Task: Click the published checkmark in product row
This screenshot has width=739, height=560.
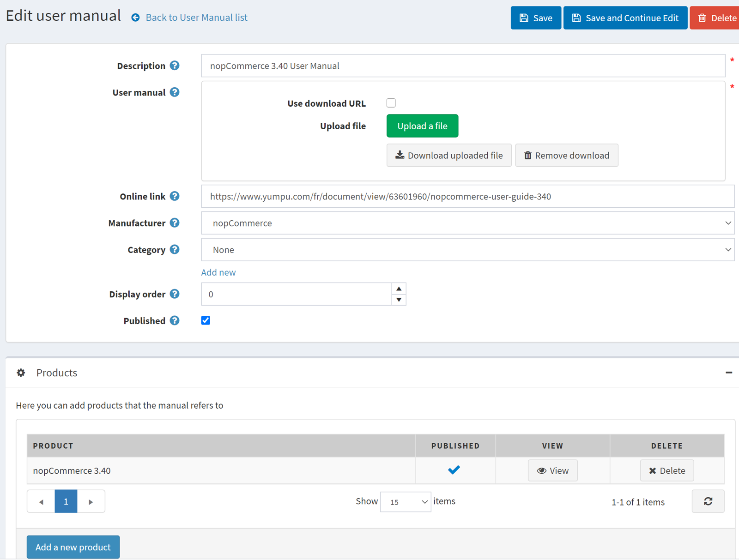Action: pos(454,470)
